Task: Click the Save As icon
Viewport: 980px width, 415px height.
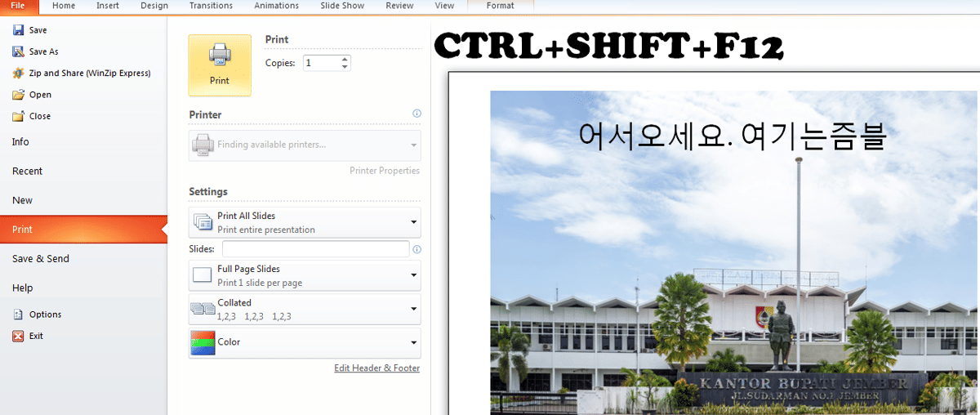Action: point(18,51)
